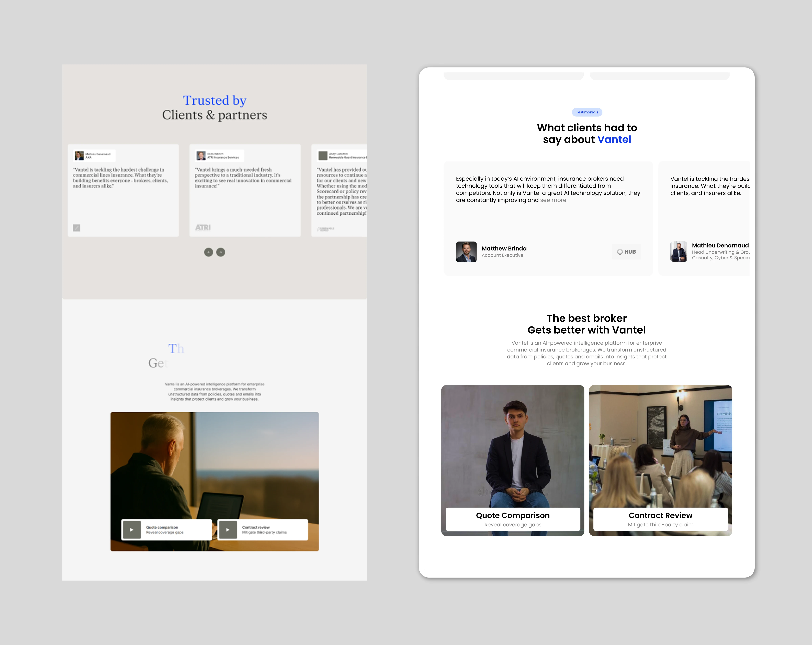Click the AXA logo in first card
This screenshot has width=812, height=645.
[76, 228]
